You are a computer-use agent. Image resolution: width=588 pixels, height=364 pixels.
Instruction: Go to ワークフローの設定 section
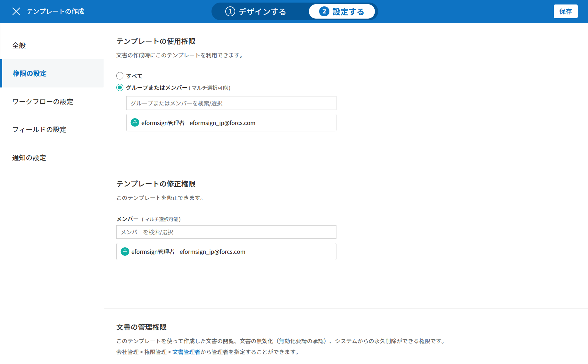43,102
